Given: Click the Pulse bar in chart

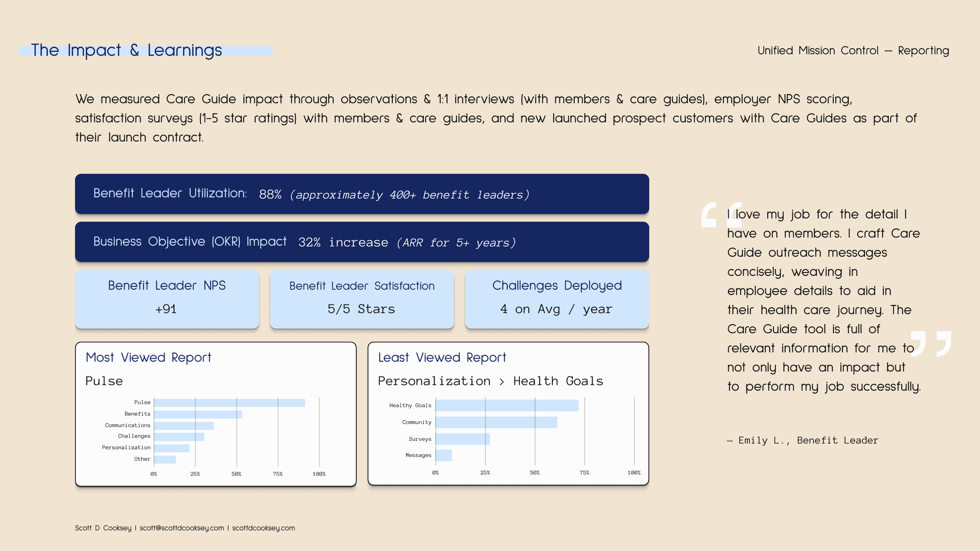Looking at the screenshot, I should coord(229,402).
